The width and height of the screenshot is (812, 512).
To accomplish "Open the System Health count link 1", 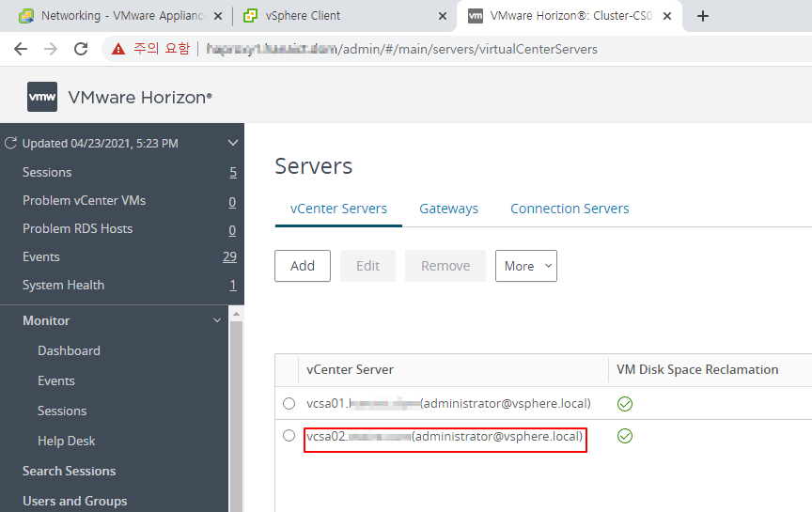I will point(233,286).
